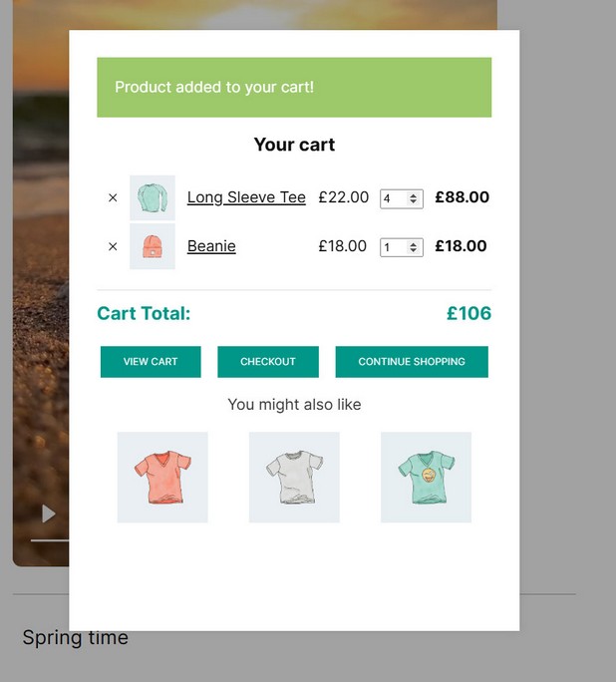Viewport: 616px width, 682px height.
Task: Select the green logo tee suggestion
Action: coord(426,477)
